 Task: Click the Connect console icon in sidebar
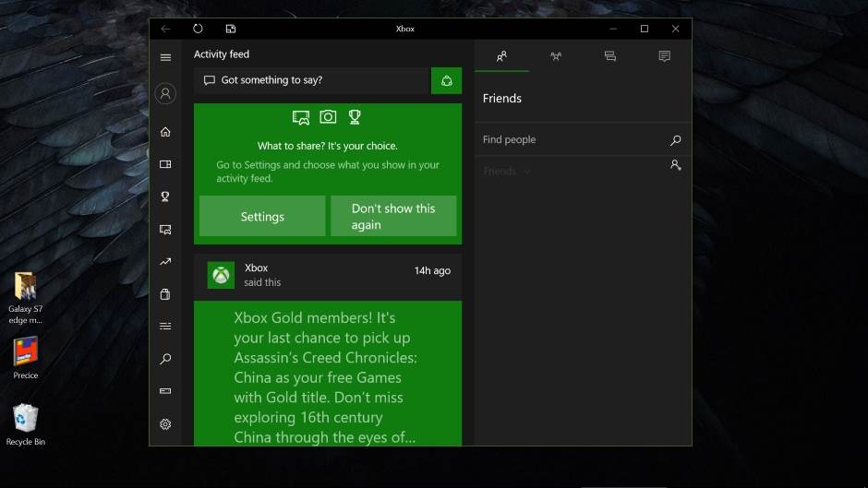165,391
